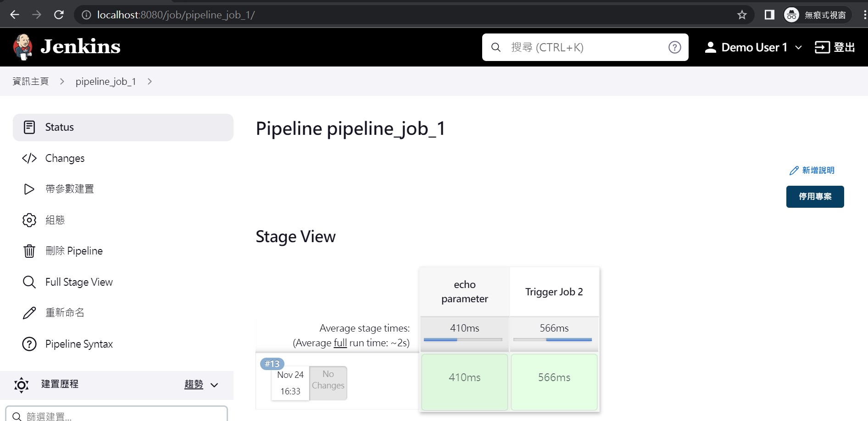Click the browser forward arrow
This screenshot has height=421, width=868.
coord(37,15)
